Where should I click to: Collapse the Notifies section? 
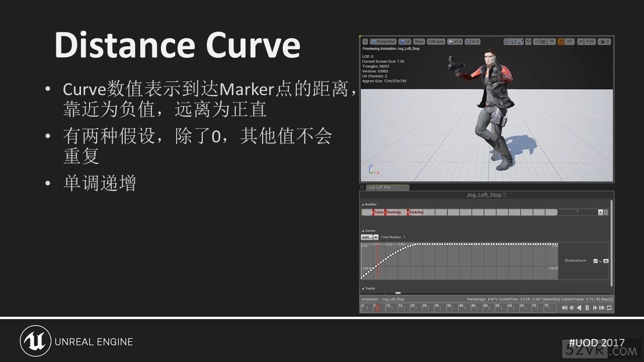click(x=363, y=205)
